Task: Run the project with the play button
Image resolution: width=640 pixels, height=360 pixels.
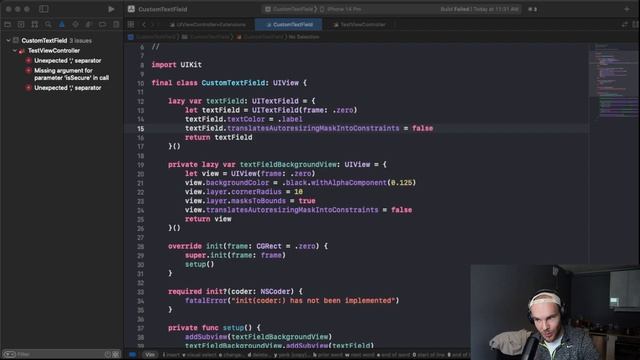Action: click(x=111, y=9)
